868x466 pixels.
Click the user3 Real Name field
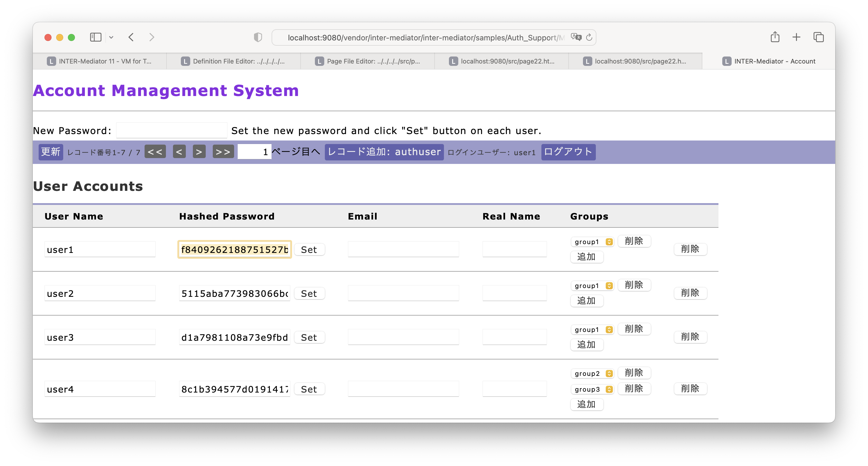point(514,337)
